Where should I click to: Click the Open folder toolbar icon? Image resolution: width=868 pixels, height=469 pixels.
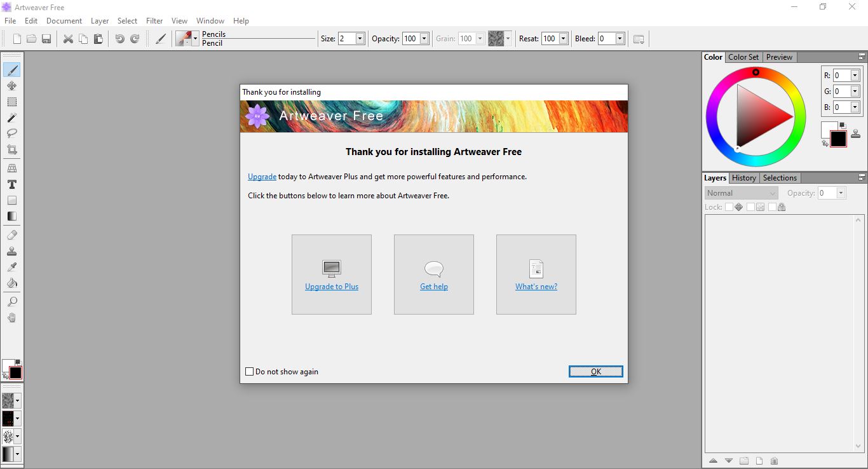[x=31, y=39]
